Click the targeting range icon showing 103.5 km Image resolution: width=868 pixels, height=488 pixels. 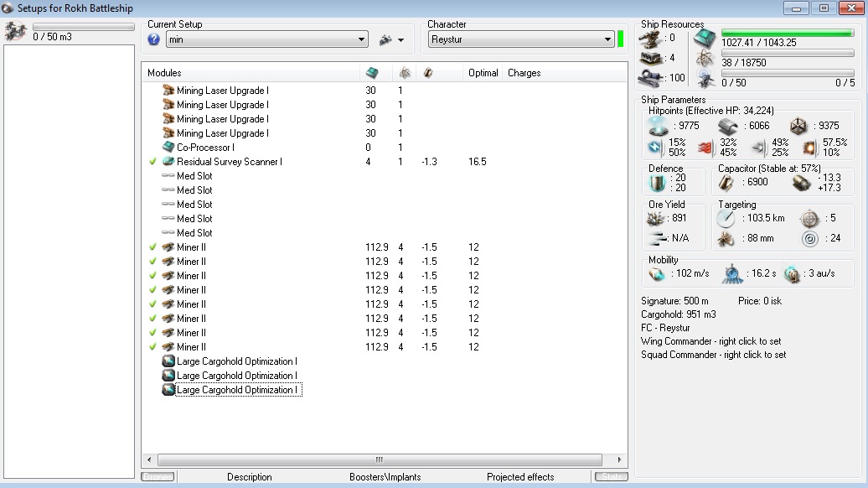click(x=726, y=218)
